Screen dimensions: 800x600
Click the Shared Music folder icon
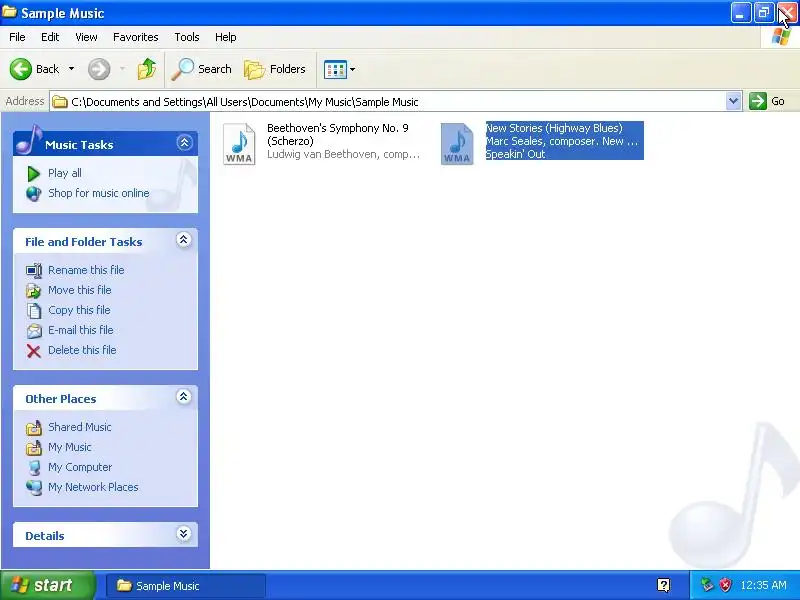coord(34,428)
